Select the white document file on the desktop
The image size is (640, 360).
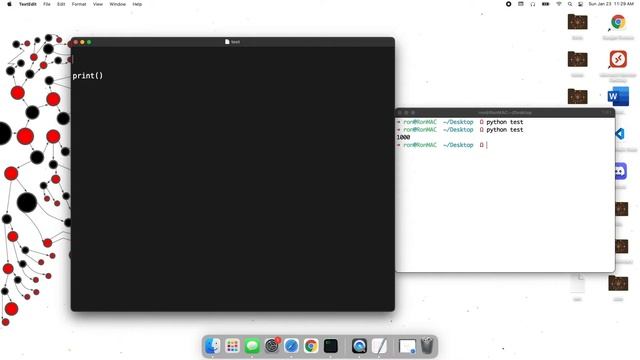click(x=577, y=283)
